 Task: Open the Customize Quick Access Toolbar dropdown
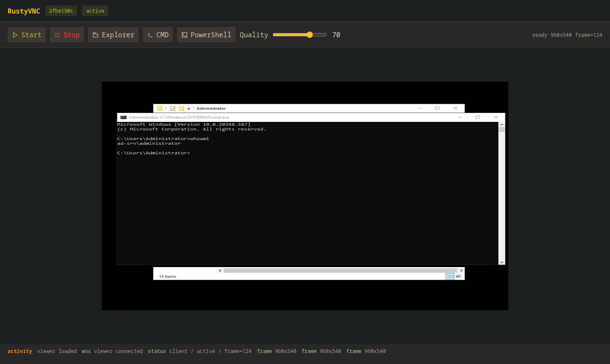tap(189, 109)
